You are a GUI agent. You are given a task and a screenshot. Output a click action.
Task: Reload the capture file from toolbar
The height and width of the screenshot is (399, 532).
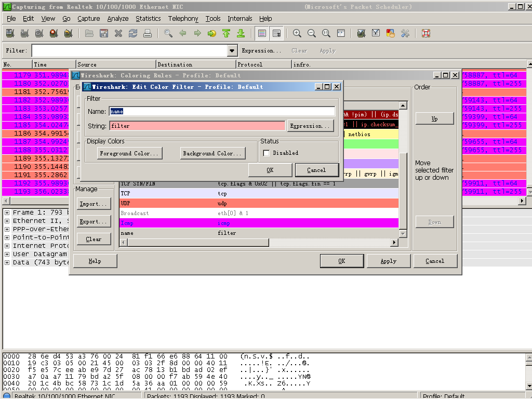[132, 33]
